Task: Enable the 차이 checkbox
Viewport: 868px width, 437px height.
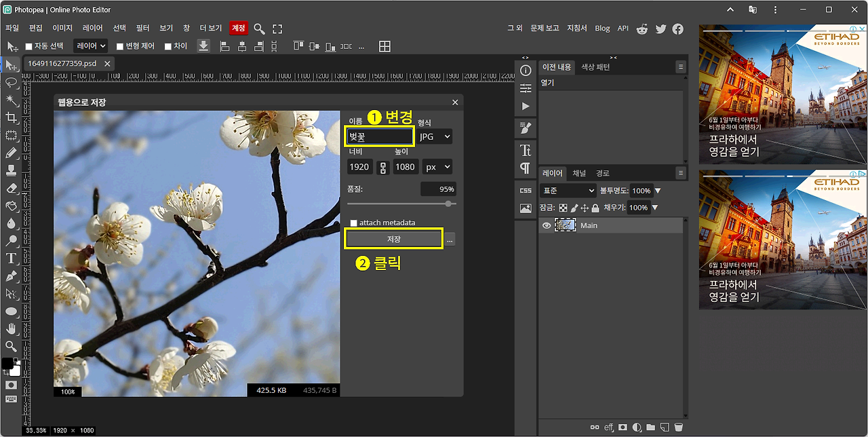Action: point(168,46)
